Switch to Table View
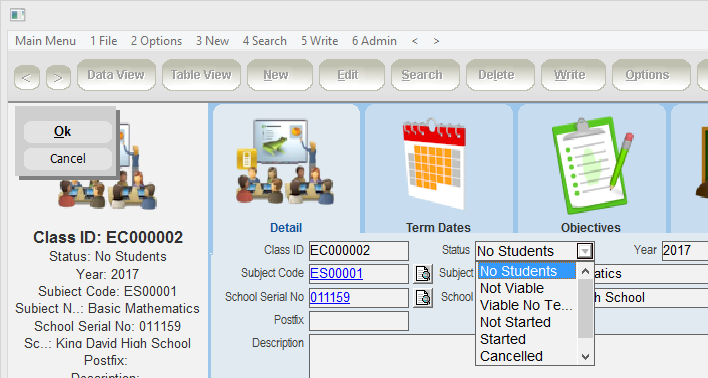This screenshot has width=708, height=378. [201, 75]
